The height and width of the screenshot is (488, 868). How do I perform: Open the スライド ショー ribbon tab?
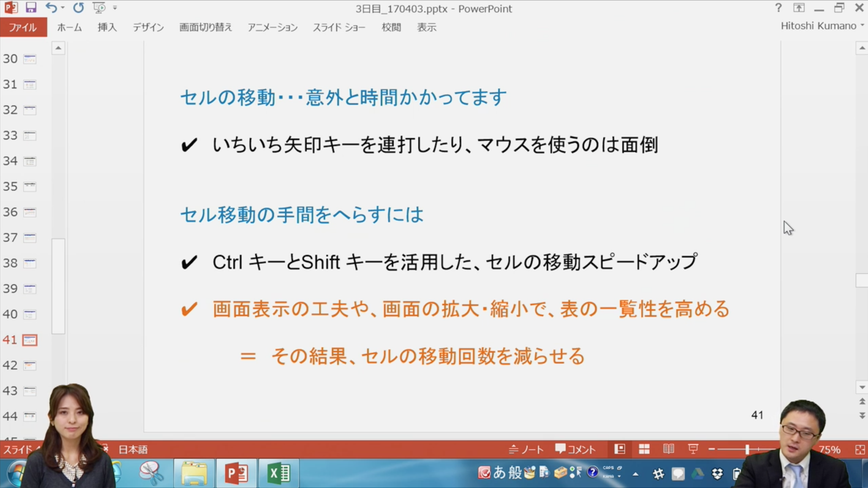(339, 27)
